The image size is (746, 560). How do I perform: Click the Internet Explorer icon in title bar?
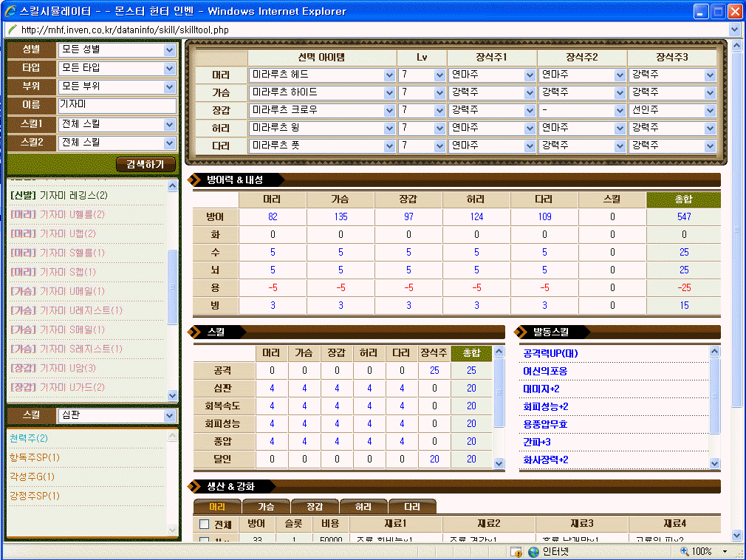point(10,11)
